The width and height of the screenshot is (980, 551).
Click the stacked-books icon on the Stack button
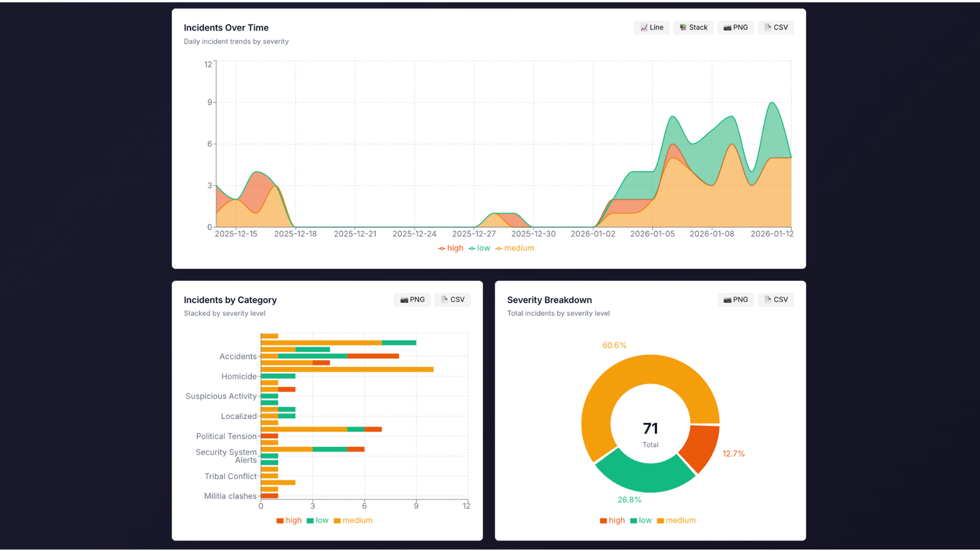pyautogui.click(x=683, y=27)
